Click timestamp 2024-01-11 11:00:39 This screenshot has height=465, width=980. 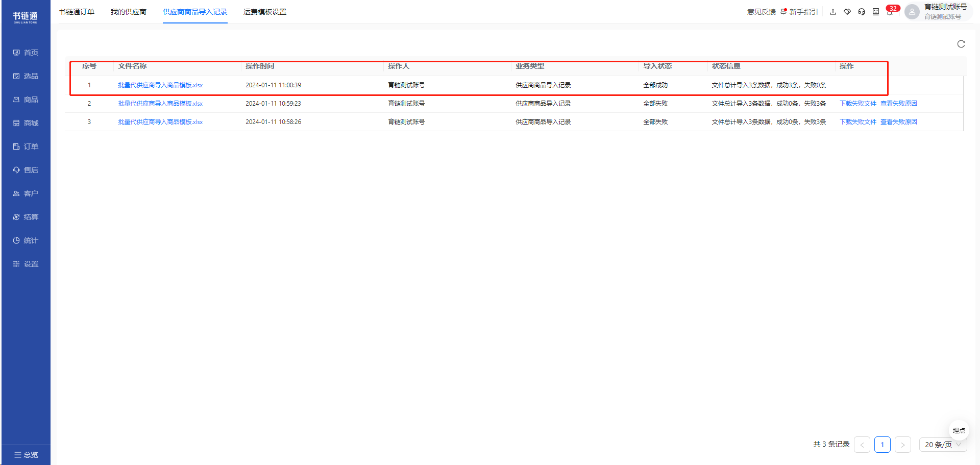point(273,85)
